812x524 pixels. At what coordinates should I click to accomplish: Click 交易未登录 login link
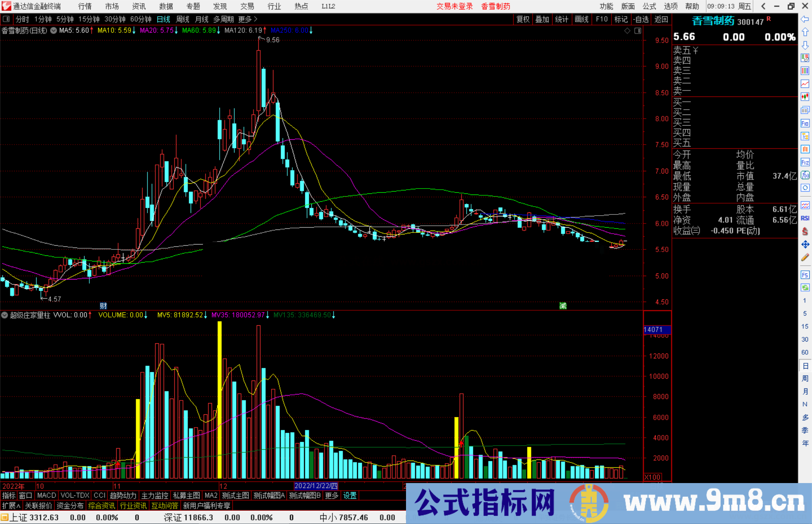454,6
